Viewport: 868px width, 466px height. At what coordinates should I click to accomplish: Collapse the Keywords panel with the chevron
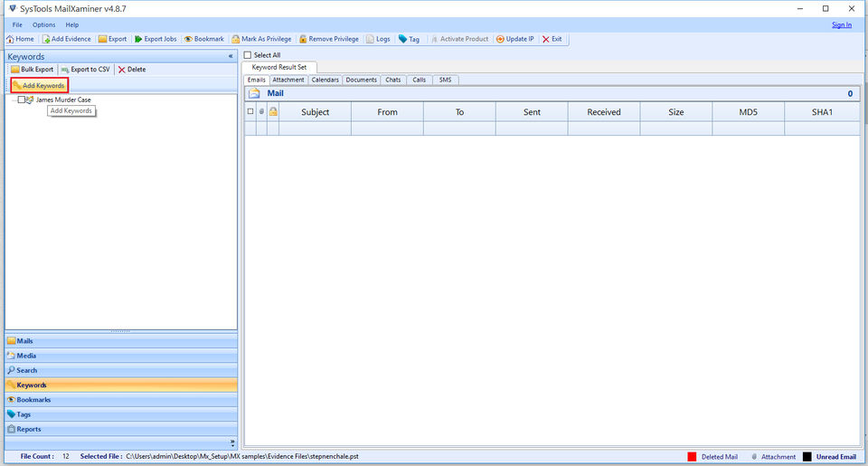[x=231, y=56]
